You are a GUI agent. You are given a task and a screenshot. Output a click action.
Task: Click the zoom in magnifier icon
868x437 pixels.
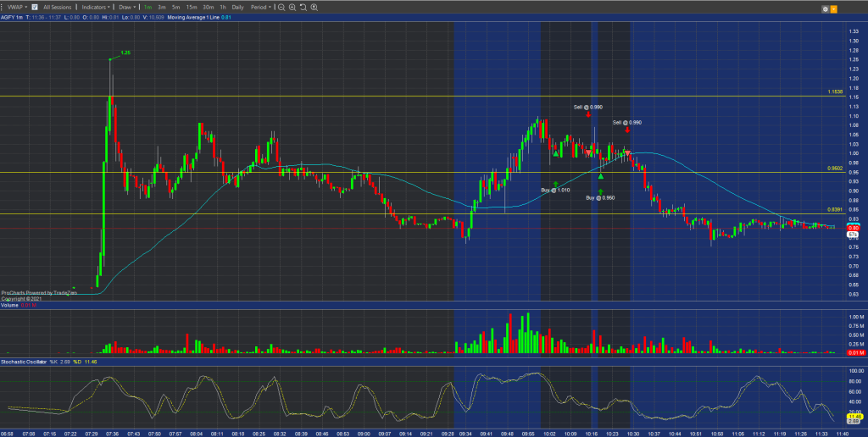(292, 7)
